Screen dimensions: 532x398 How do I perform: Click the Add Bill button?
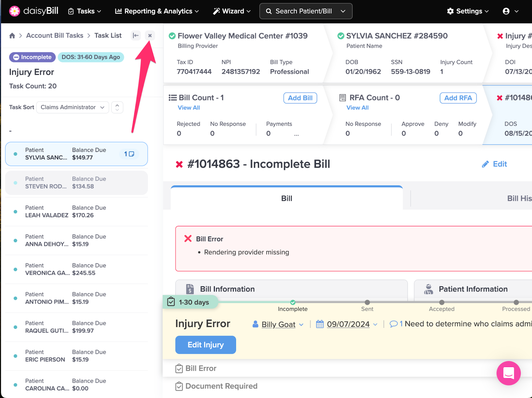click(300, 98)
